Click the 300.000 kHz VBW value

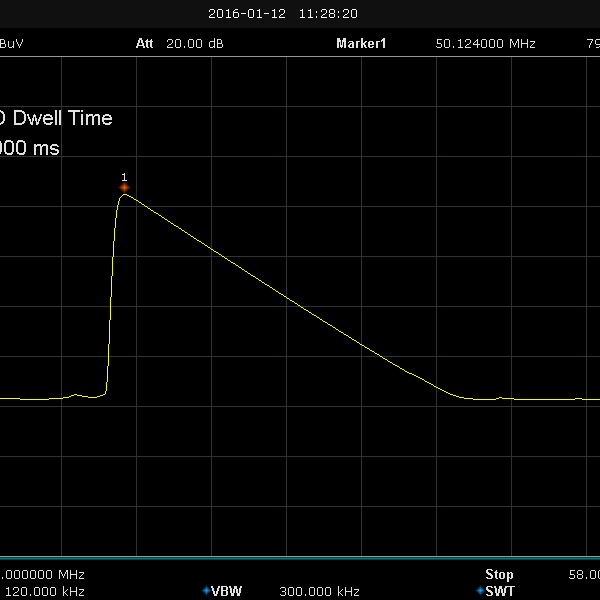coord(319,591)
